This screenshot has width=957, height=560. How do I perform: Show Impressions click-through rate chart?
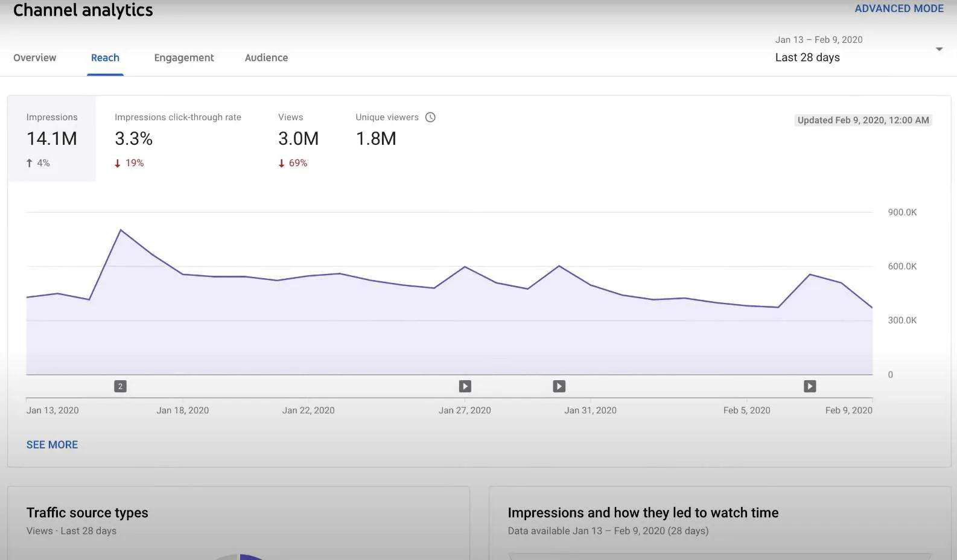point(178,139)
